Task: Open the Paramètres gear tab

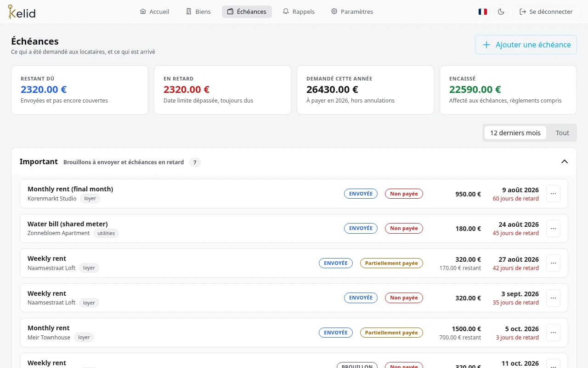Action: pos(352,11)
